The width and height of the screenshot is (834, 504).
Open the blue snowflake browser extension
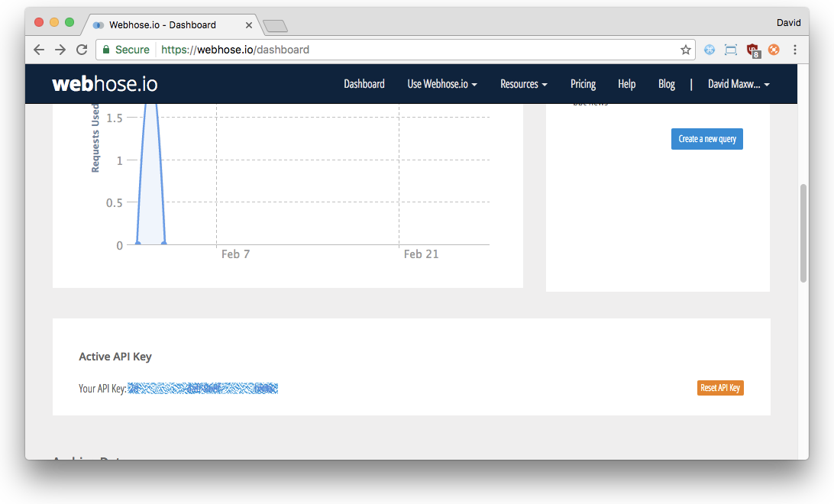(x=710, y=50)
